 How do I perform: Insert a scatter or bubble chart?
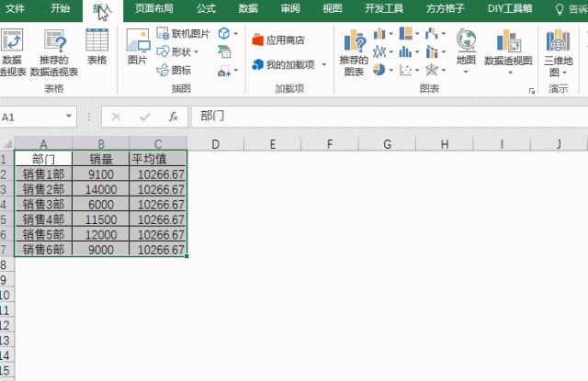pos(405,70)
